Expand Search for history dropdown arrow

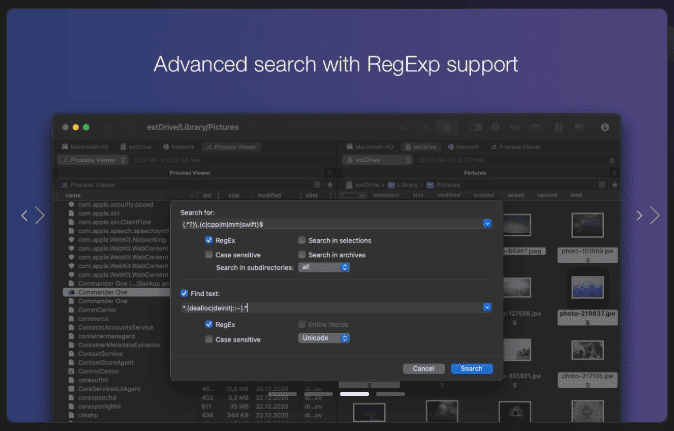coord(487,223)
